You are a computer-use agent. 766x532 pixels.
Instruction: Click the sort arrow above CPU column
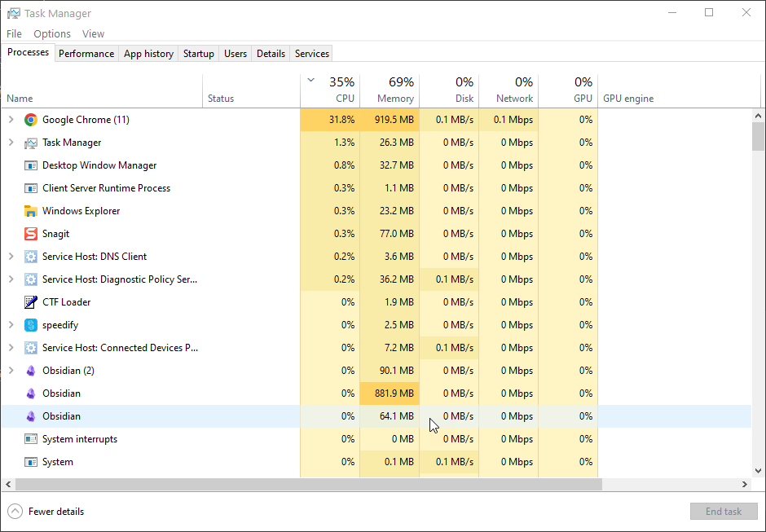[310, 80]
